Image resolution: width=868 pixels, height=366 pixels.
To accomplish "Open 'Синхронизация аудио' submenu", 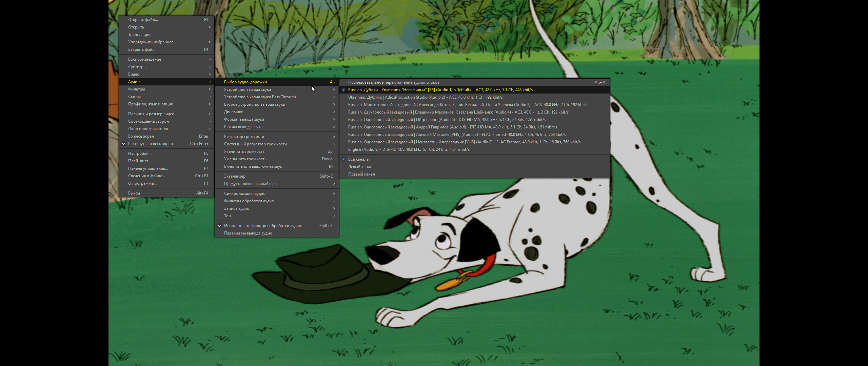I will pos(277,194).
